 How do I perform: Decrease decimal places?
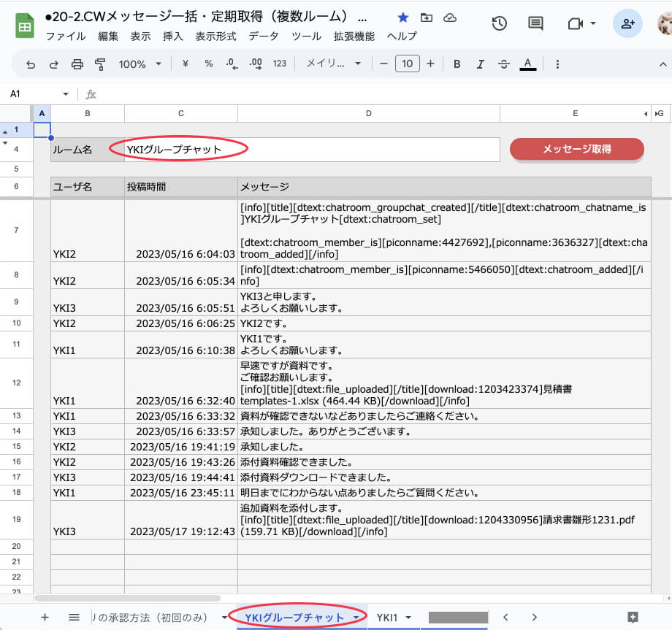(232, 64)
